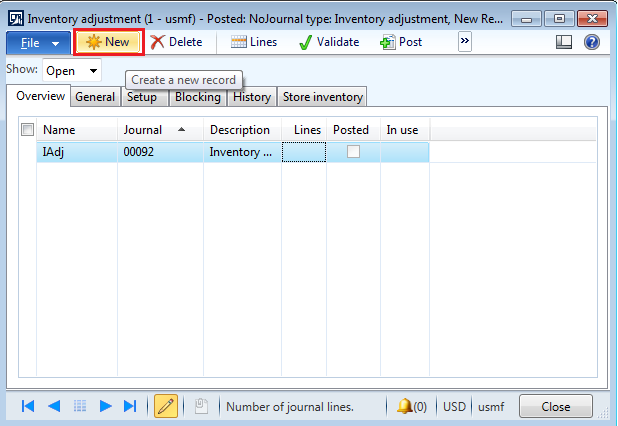Minimize the Inventory adjustment window
Screen dimensions: 618x426
point(527,19)
